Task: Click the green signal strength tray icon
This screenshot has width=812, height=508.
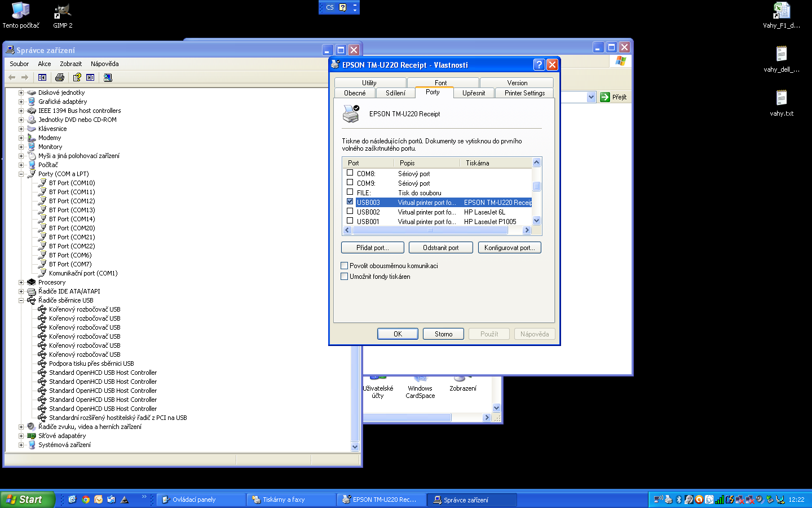Action: pos(719,500)
